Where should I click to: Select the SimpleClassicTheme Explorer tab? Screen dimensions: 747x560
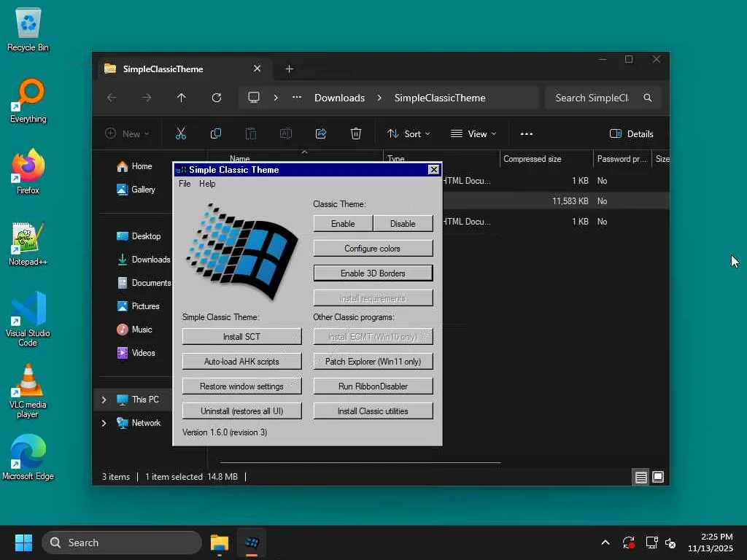[x=183, y=69]
